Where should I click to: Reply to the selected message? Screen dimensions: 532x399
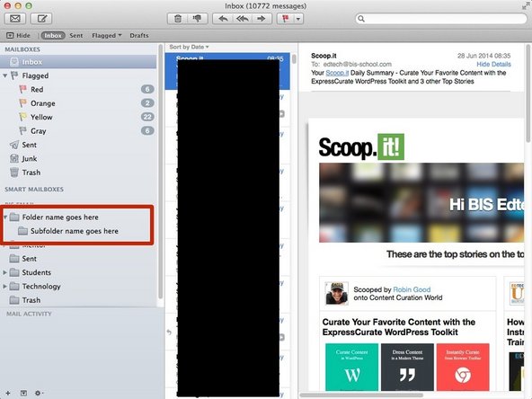[223, 19]
